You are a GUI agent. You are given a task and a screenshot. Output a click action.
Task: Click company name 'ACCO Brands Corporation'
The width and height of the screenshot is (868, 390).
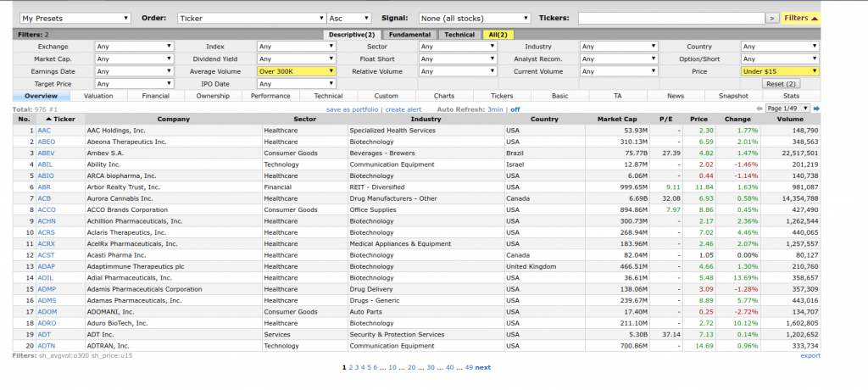coord(127,210)
